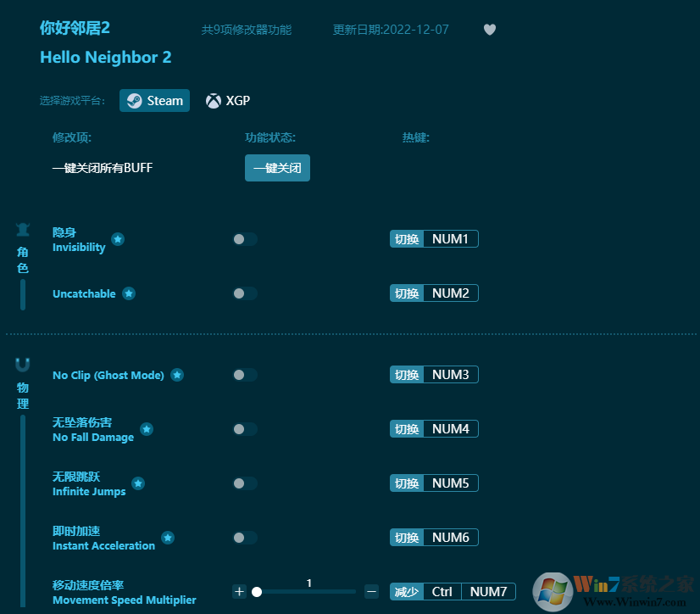Click the 修改项 column header
The height and width of the screenshot is (614, 700).
tap(72, 137)
